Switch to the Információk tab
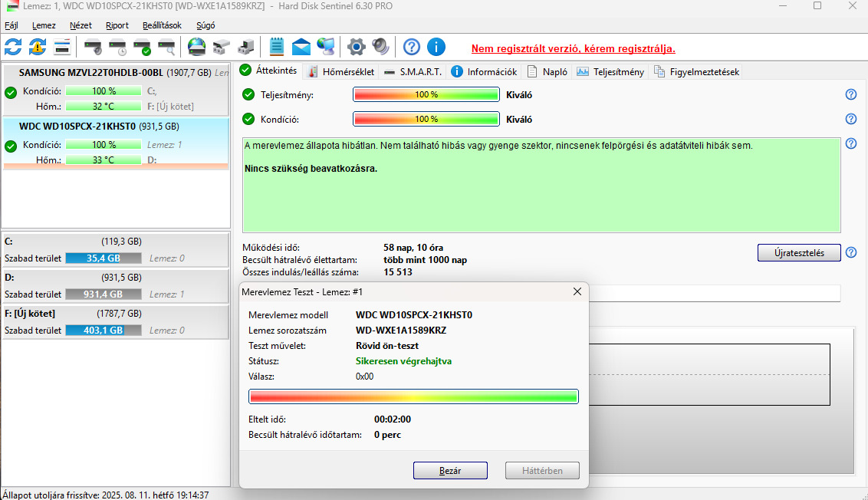 point(485,72)
